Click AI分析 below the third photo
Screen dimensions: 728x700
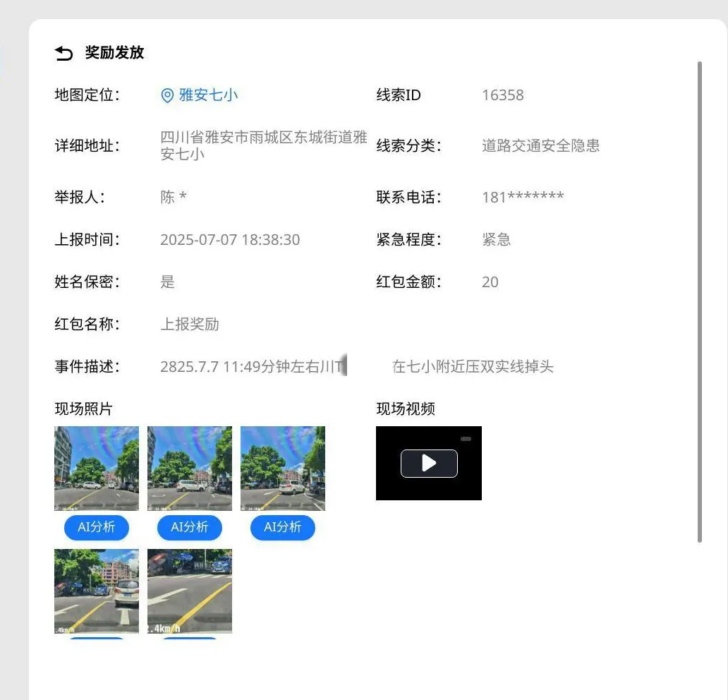[283, 527]
